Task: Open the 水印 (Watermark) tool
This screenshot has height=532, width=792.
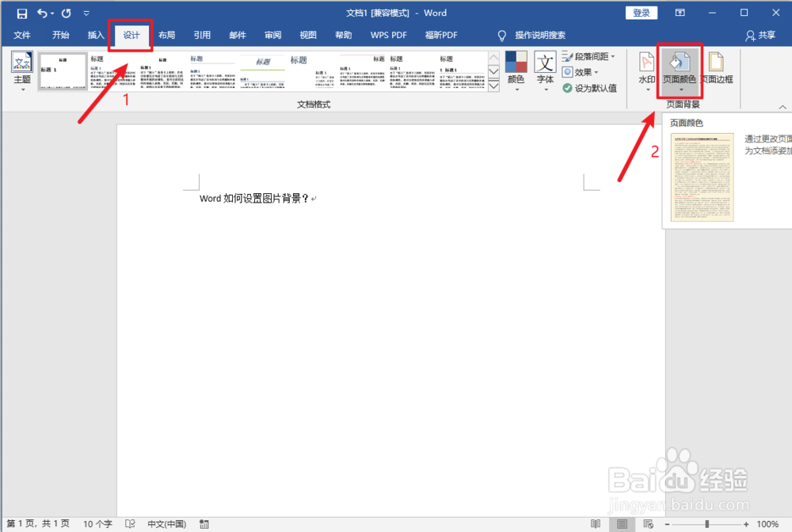Action: point(646,63)
